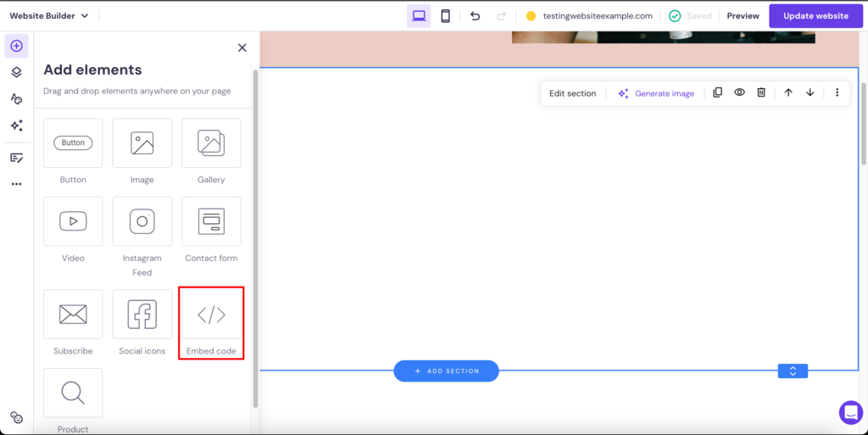Viewport: 868px width, 435px height.
Task: Toggle section visibility with eye icon
Action: (739, 92)
